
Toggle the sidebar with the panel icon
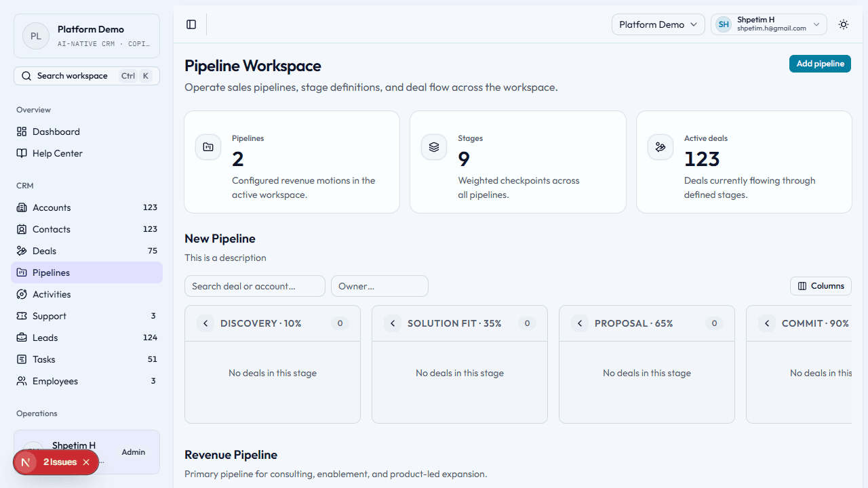click(x=191, y=24)
